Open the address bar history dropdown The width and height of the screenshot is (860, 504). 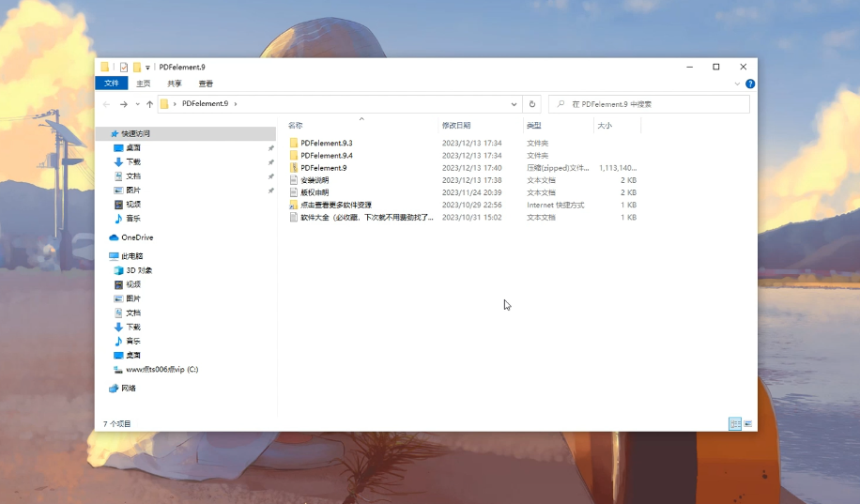[514, 104]
